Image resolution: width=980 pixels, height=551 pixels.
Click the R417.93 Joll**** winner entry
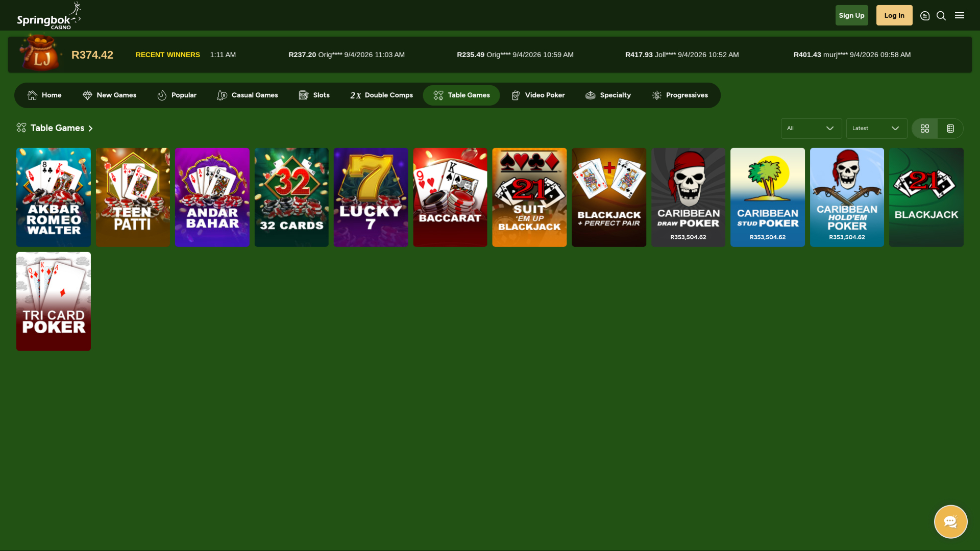coord(682,55)
